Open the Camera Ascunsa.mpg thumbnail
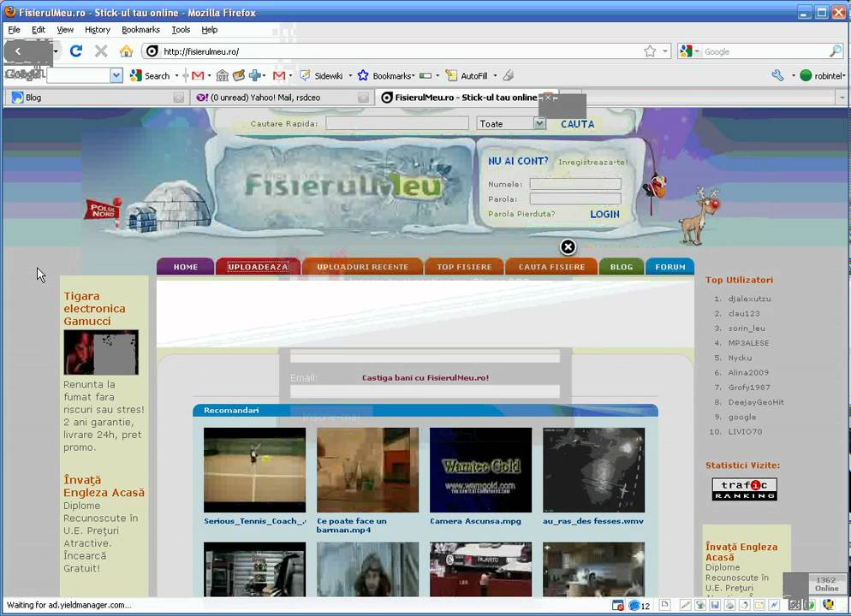The width and height of the screenshot is (851, 616). (480, 470)
